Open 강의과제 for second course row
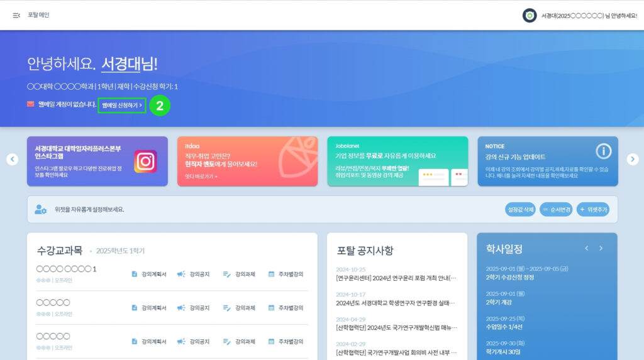Image resolution: width=644 pixels, height=360 pixels. 239,308
